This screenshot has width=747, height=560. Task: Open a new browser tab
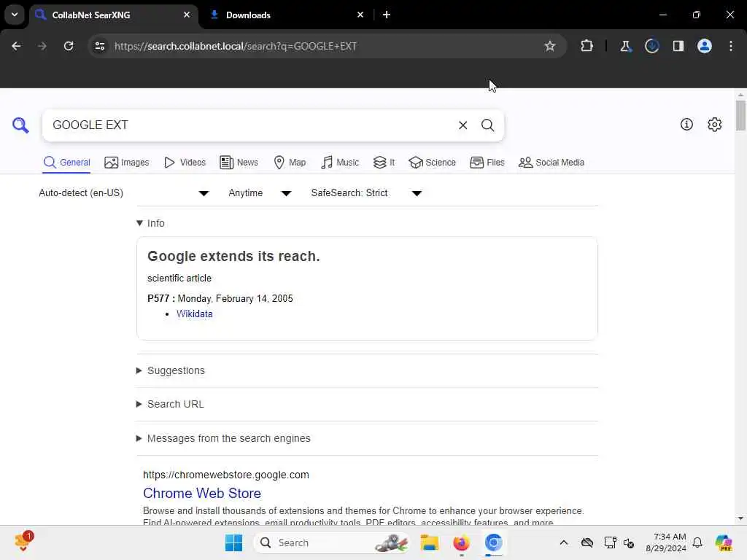pyautogui.click(x=387, y=15)
